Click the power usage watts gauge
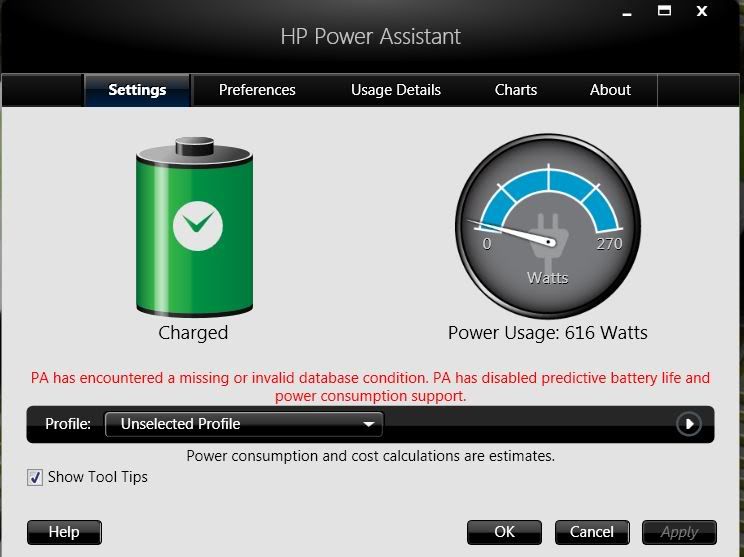 point(548,226)
